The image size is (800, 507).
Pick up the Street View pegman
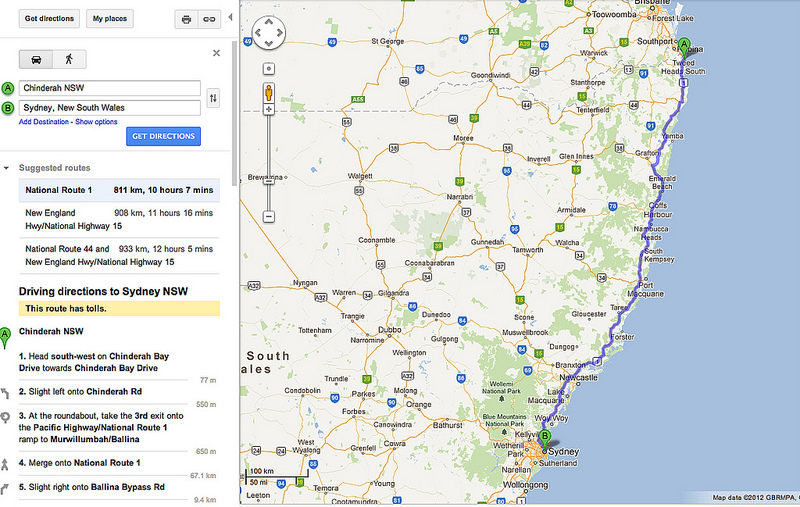pos(269,93)
